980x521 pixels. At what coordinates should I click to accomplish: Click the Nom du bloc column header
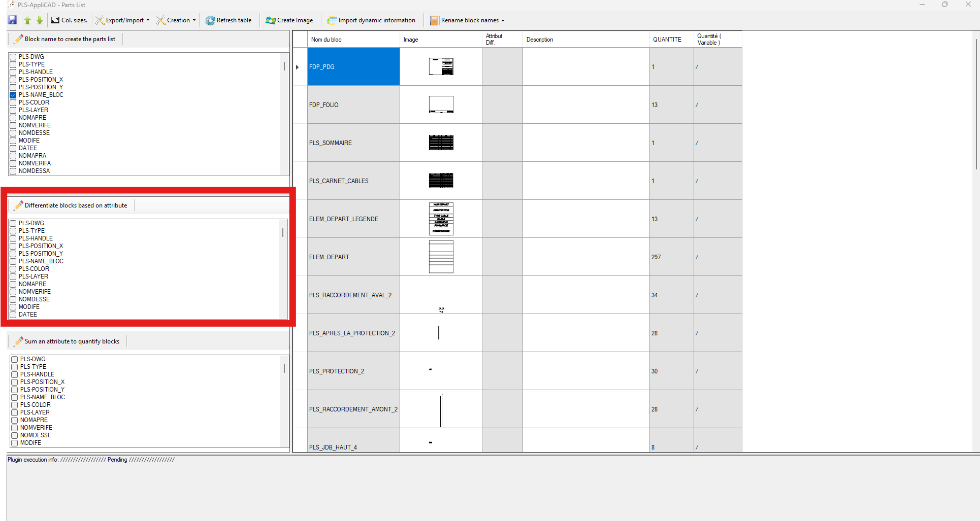(x=326, y=40)
